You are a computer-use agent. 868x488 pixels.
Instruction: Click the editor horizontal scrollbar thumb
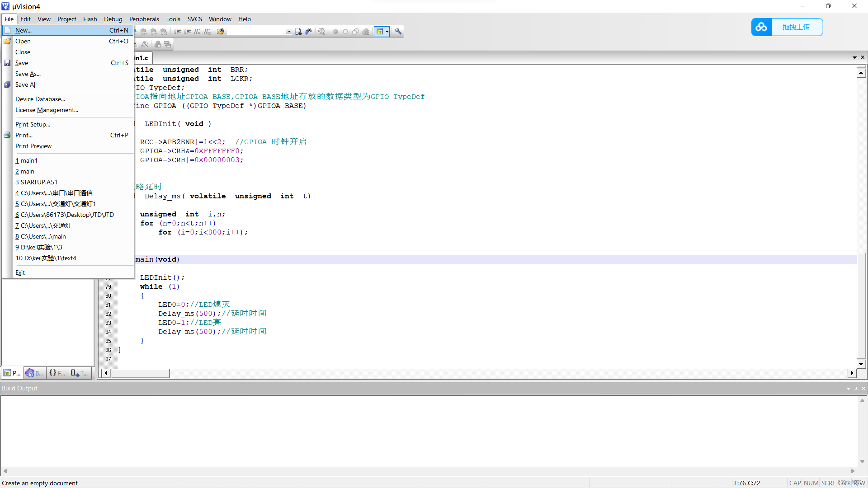coord(140,373)
